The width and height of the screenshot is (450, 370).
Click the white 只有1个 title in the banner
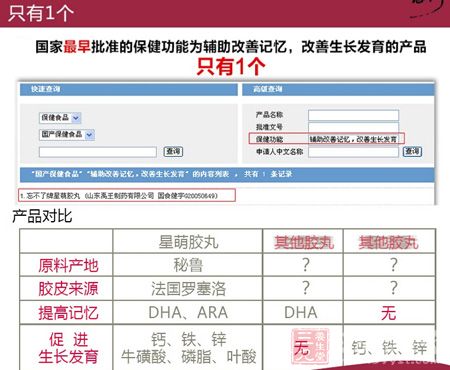pos(41,13)
